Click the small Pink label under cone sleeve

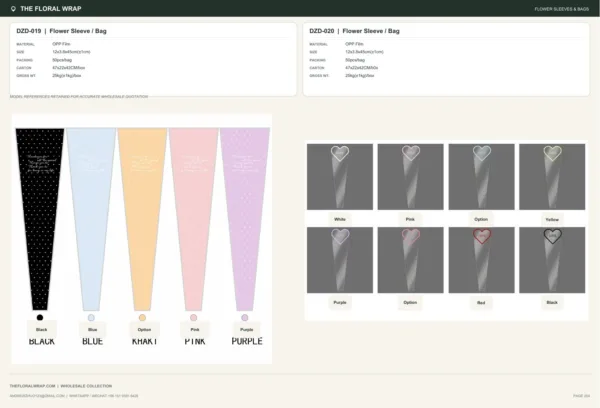click(x=195, y=330)
